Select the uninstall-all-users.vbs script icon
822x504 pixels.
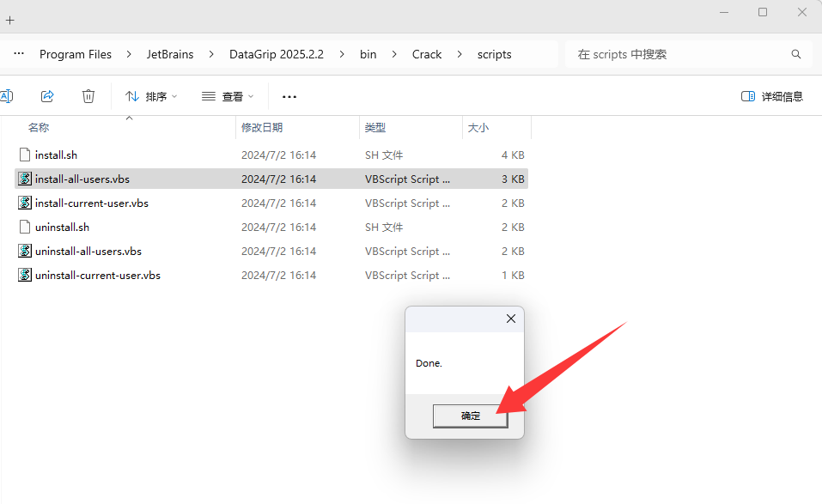tap(25, 251)
